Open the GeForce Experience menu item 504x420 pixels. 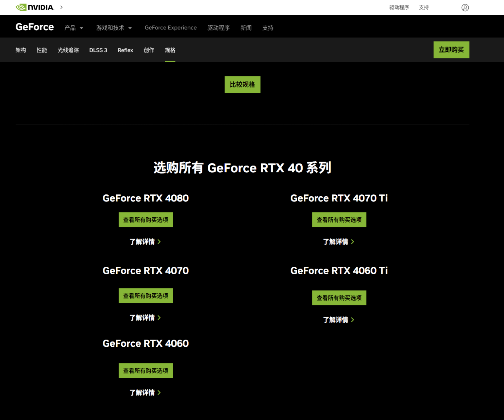coord(170,27)
